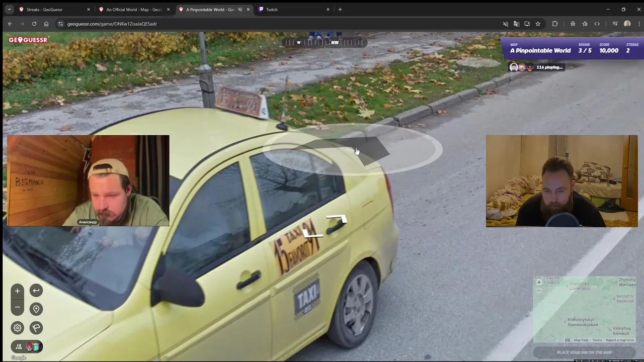This screenshot has height=362, width=644.
Task: Click Khmelnytskyi on the guess map
Action: click(581, 322)
